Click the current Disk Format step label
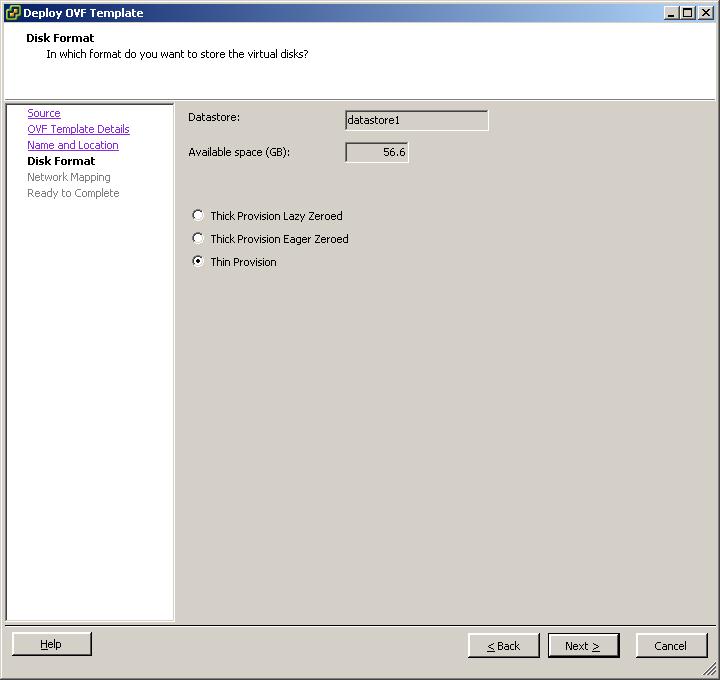 point(61,161)
